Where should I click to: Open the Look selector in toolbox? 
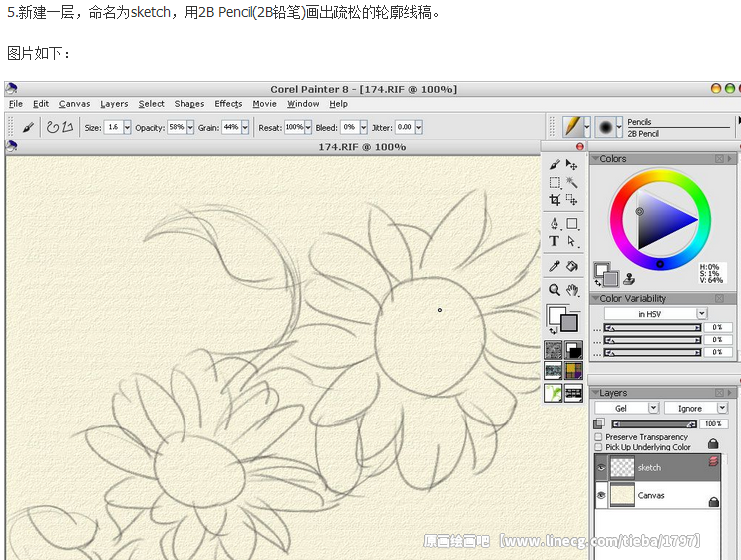573,393
